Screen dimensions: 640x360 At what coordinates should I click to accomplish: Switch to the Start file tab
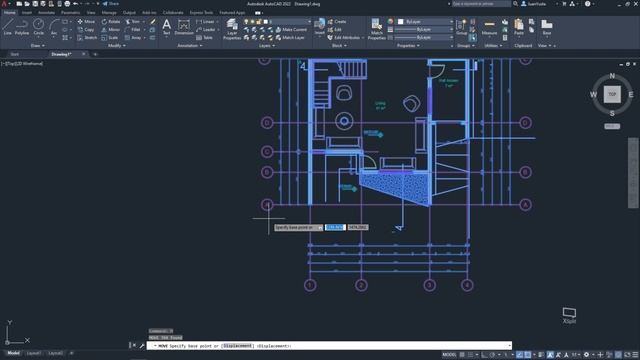(15, 54)
